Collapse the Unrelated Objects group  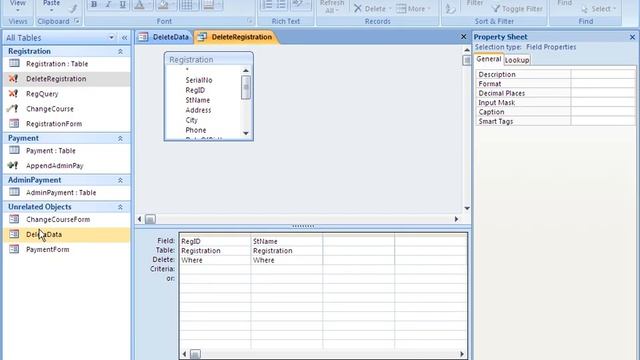tap(120, 207)
